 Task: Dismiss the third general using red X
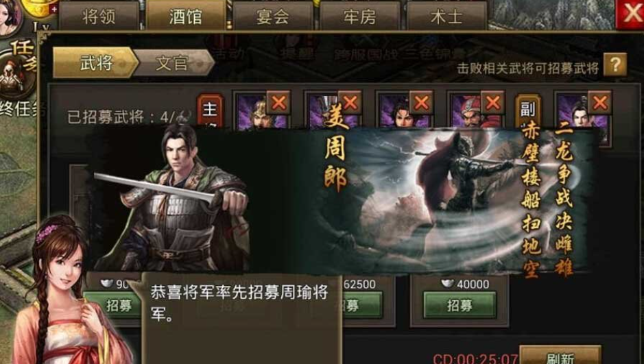[x=421, y=103]
